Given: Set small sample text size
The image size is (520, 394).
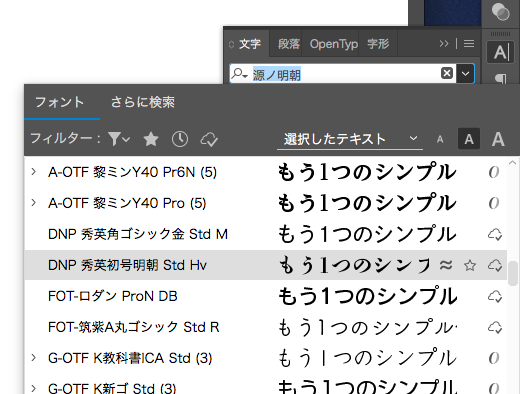Looking at the screenshot, I should point(440,139).
